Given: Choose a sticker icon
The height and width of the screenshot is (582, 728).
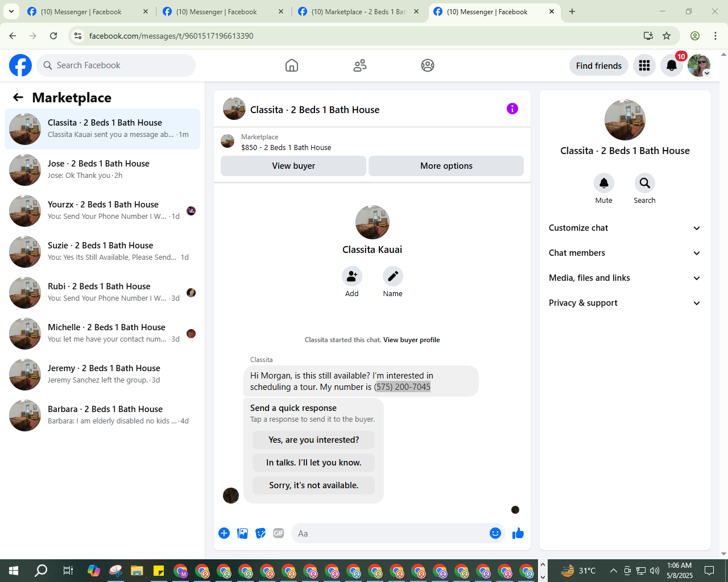Looking at the screenshot, I should coord(261,533).
